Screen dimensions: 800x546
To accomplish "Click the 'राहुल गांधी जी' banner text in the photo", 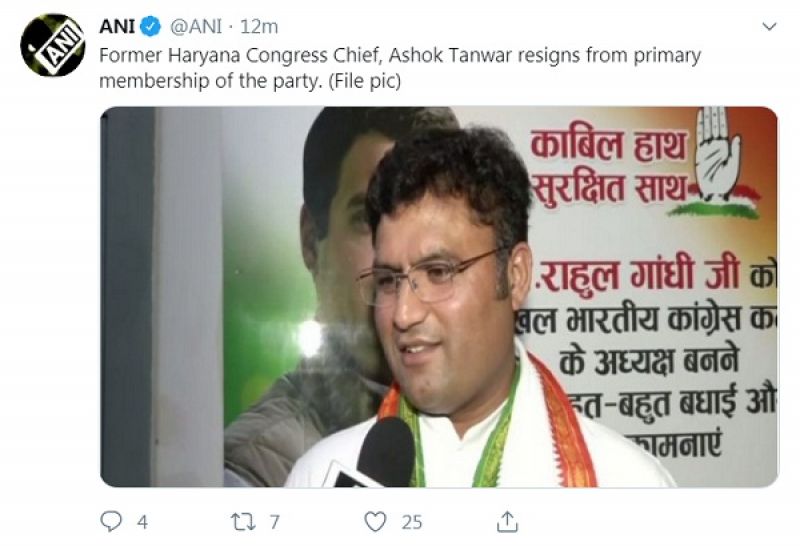I will point(638,277).
